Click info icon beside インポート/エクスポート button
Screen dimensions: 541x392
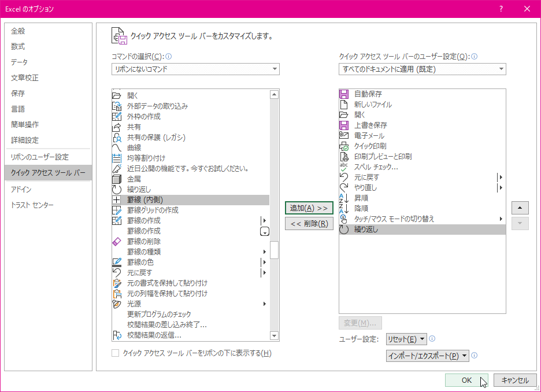[x=475, y=355]
